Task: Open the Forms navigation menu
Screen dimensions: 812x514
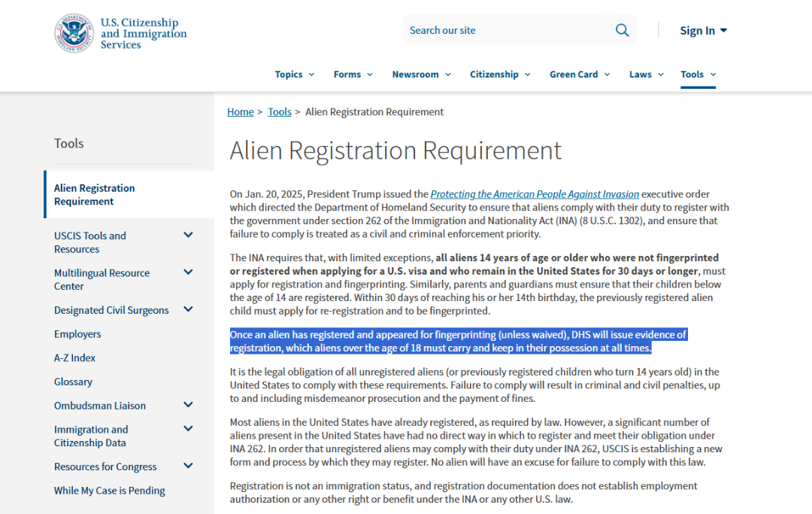Action: pos(353,75)
